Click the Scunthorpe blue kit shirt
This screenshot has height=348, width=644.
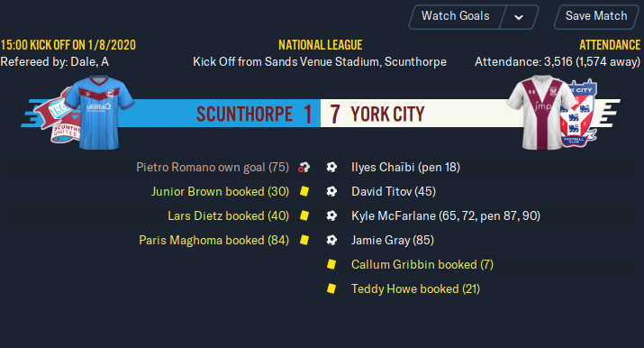pyautogui.click(x=99, y=112)
